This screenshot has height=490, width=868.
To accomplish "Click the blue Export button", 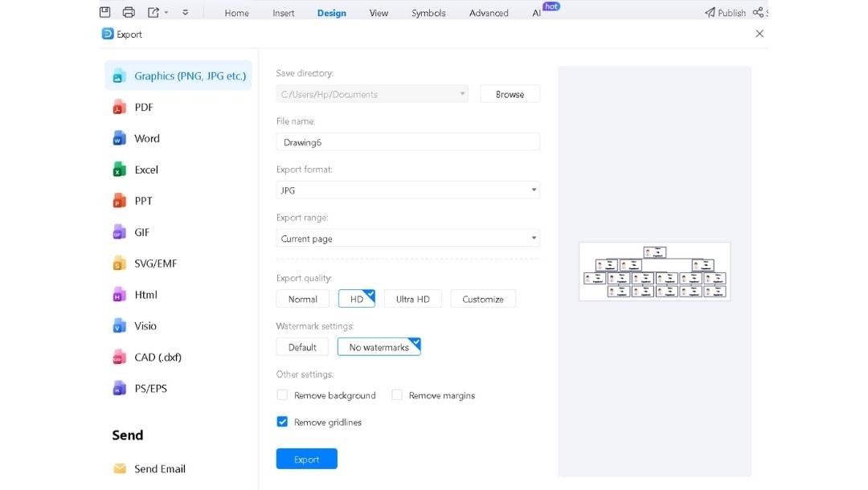I will pos(307,459).
